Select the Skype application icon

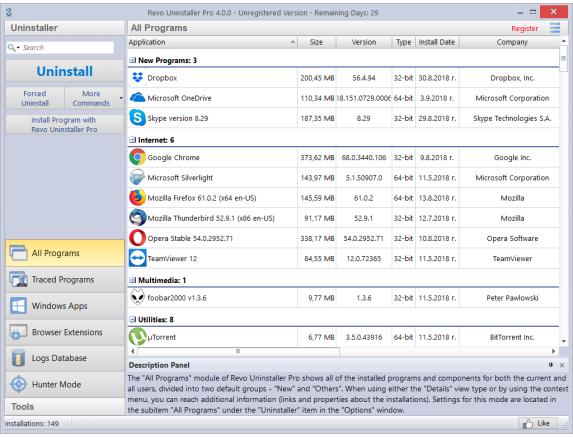pyautogui.click(x=137, y=118)
